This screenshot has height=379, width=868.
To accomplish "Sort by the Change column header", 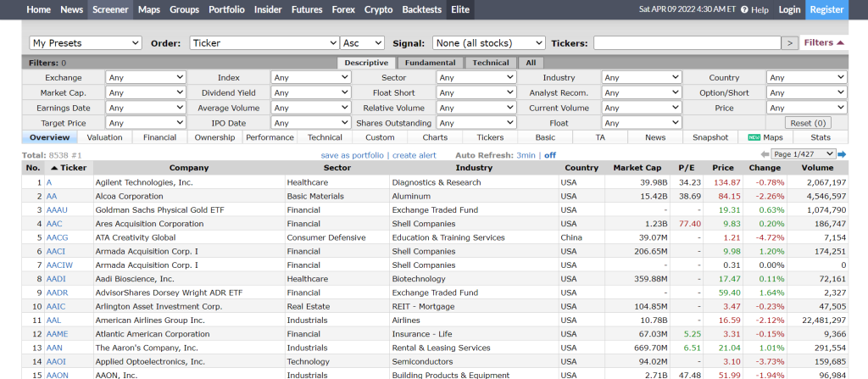I will (x=765, y=168).
